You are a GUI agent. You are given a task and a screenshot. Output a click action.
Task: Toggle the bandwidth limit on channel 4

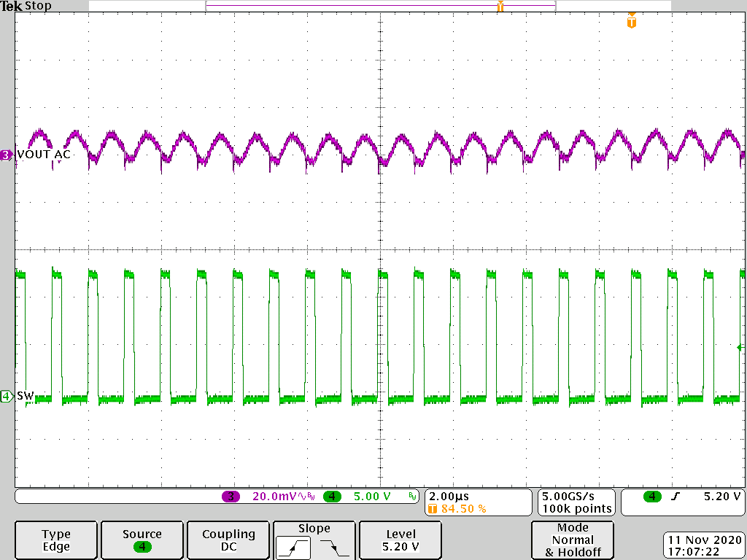413,496
